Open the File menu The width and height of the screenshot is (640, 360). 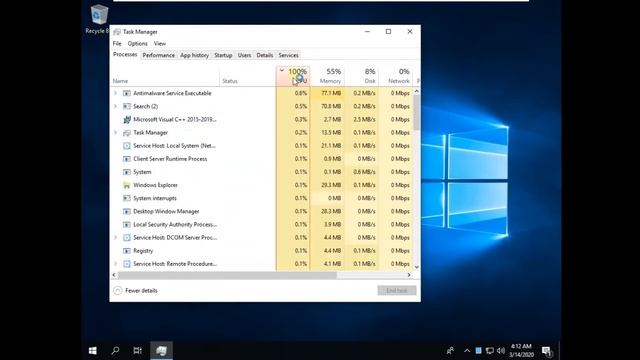click(117, 43)
